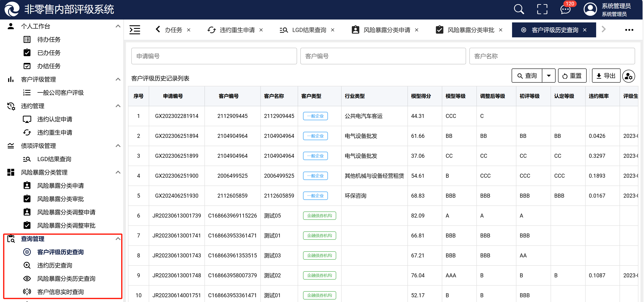Viewport: 644px width, 302px height.
Task: Collapse the 违约管理 menu group
Action: (118, 106)
